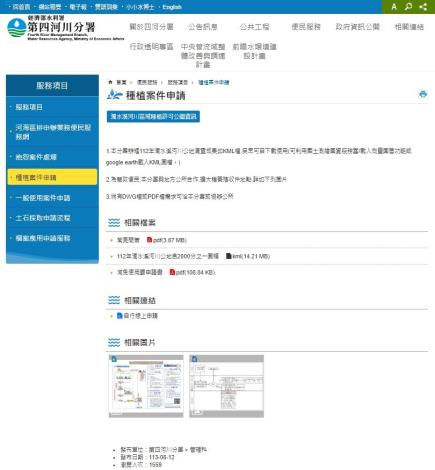Click the red PDF icon for the 106.84 KB file
Viewport: 435px width, 470px height.
click(172, 272)
